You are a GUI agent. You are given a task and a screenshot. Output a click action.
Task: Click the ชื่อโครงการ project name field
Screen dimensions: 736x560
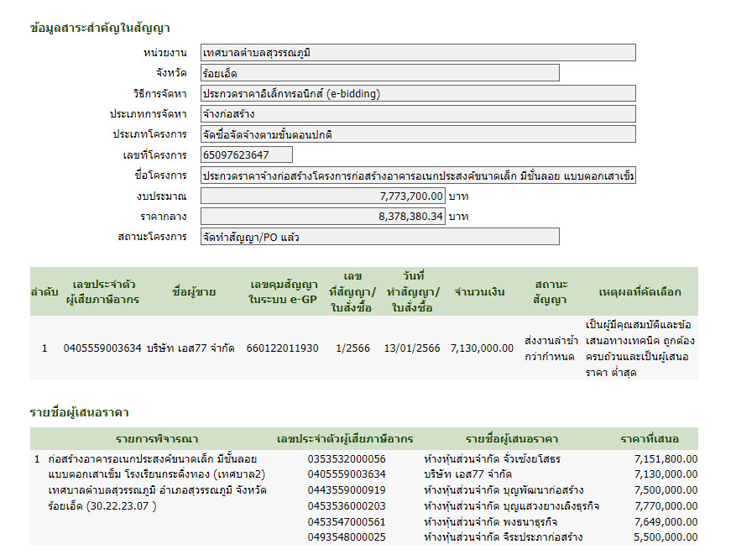click(418, 175)
